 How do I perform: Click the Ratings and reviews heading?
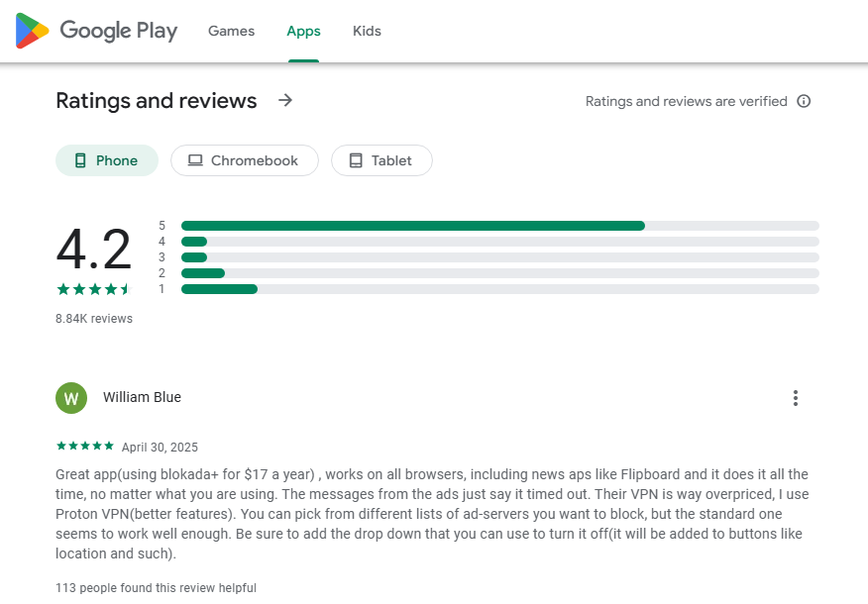pyautogui.click(x=156, y=100)
